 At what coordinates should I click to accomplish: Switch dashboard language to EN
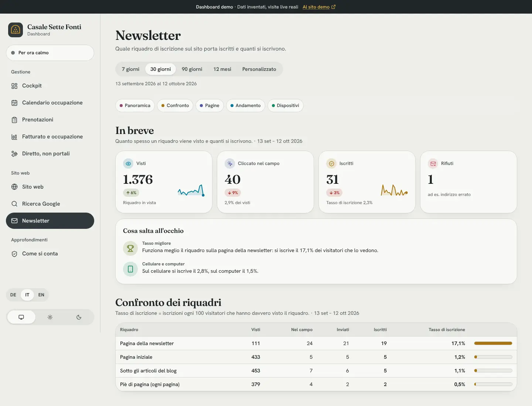(41, 295)
